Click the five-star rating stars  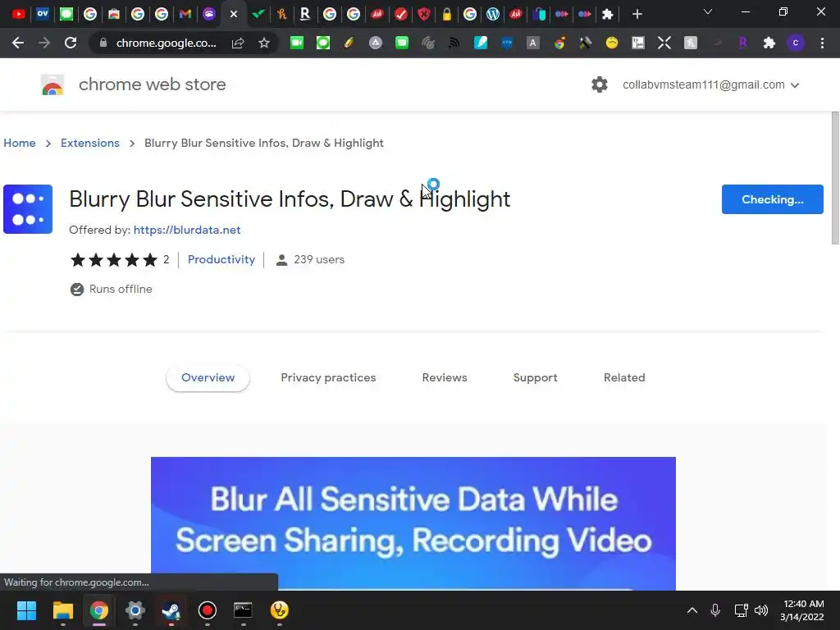pos(114,260)
